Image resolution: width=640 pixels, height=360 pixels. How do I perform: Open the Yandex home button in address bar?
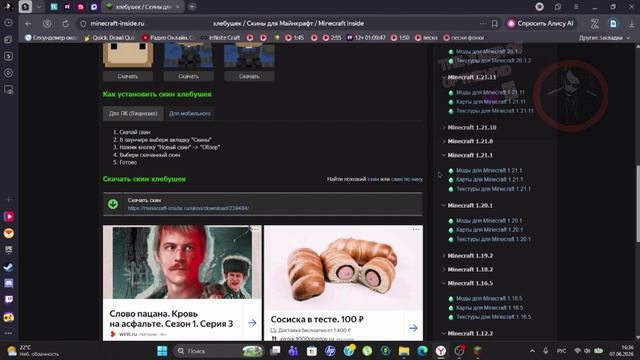47,24
